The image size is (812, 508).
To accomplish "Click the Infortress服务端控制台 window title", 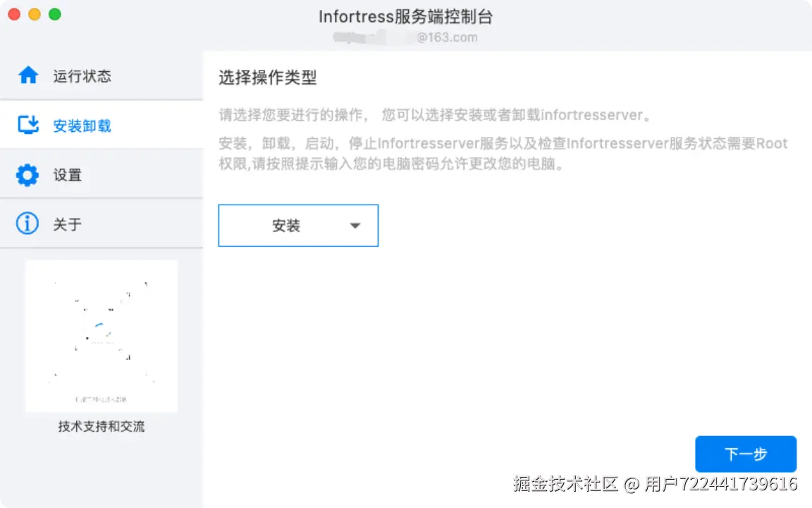I will click(x=405, y=17).
